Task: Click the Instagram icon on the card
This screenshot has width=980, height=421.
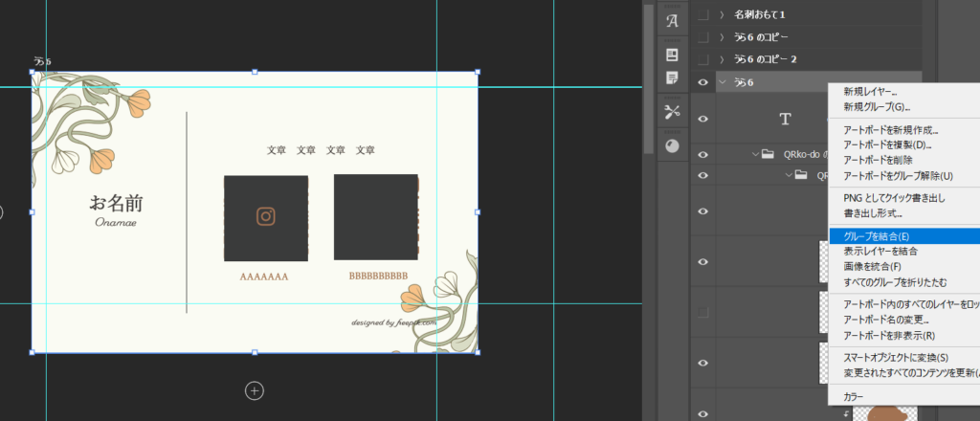Action: [266, 216]
